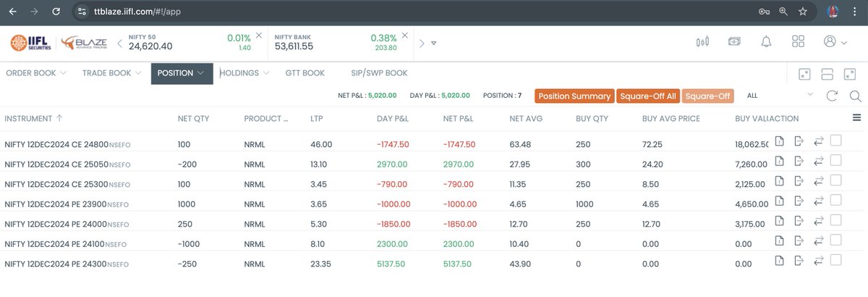
Task: Sort by NET P&L column header
Action: (458, 118)
